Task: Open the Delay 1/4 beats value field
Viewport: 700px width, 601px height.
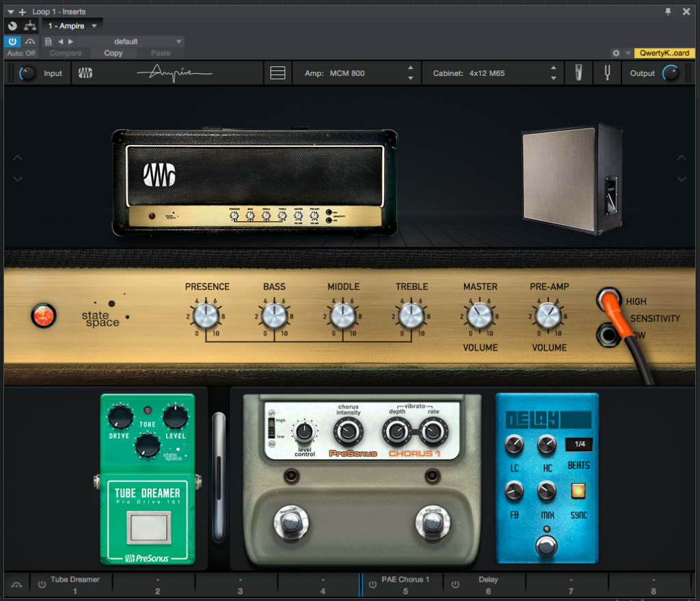Action: (580, 444)
